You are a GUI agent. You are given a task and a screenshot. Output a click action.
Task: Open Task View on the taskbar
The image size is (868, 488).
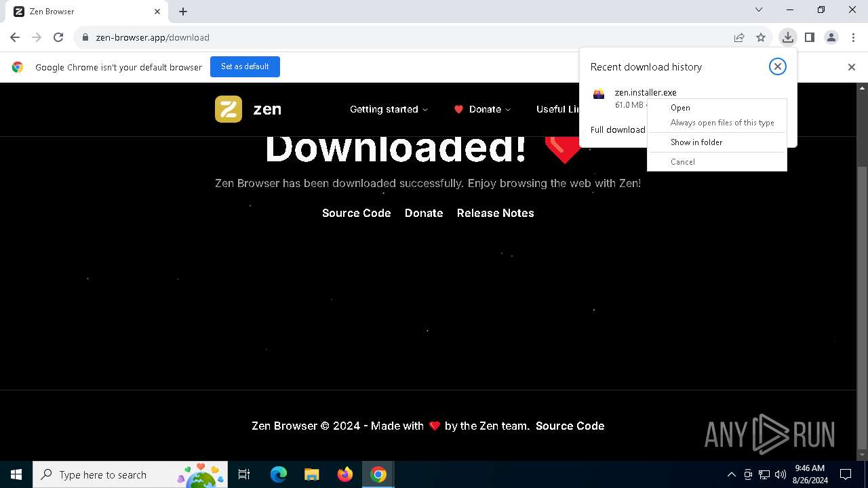pos(244,474)
